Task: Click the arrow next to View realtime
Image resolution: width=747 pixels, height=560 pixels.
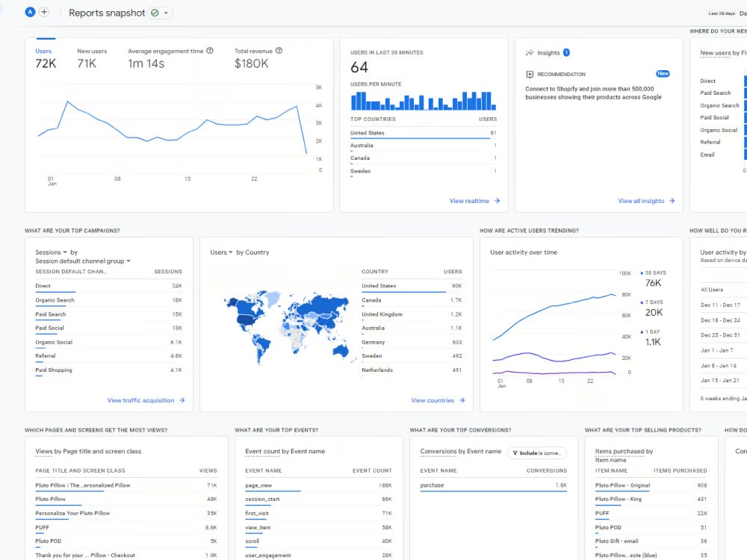Action: 497,201
